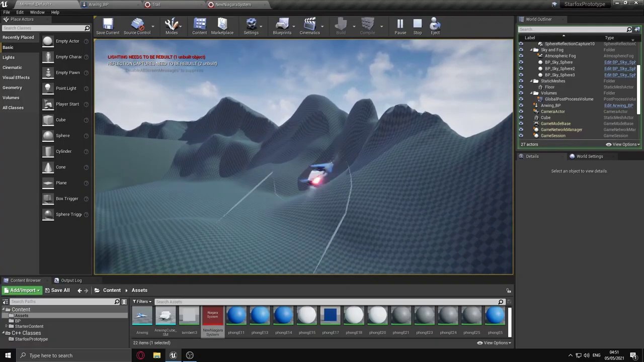Open Content Browser View Options dropdown
The width and height of the screenshot is (644, 362).
(494, 343)
